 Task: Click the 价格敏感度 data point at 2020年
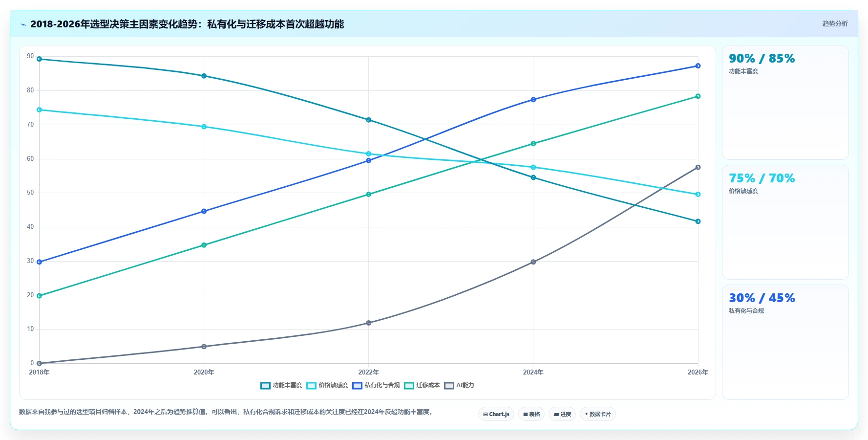(204, 127)
